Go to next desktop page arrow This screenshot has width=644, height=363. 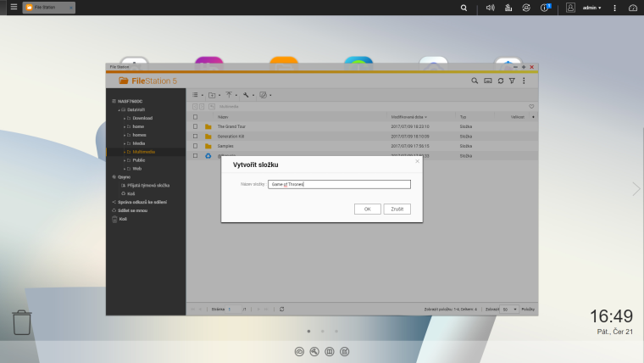tap(636, 188)
